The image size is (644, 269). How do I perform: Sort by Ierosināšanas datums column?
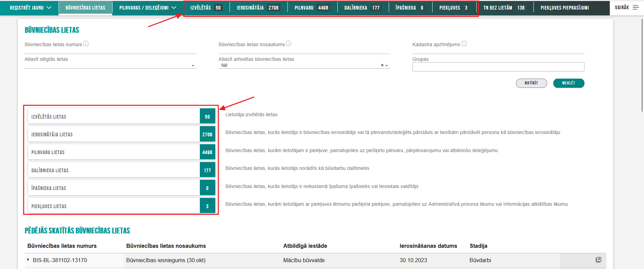tap(428, 246)
